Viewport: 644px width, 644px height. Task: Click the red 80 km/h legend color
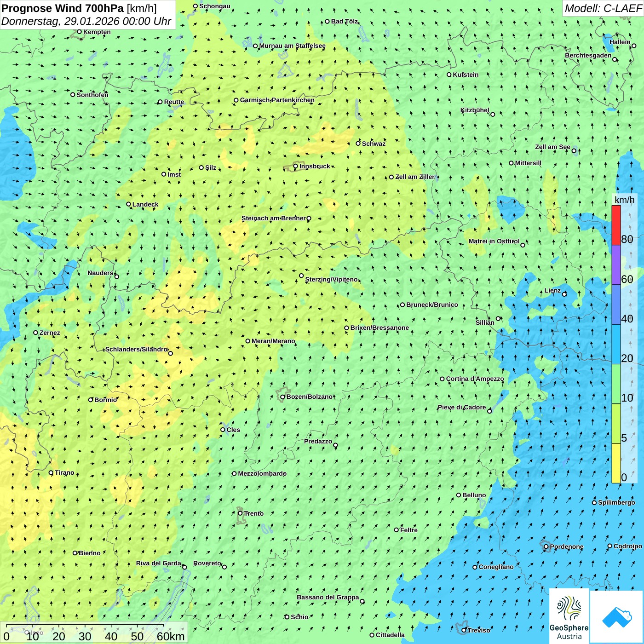click(x=616, y=225)
